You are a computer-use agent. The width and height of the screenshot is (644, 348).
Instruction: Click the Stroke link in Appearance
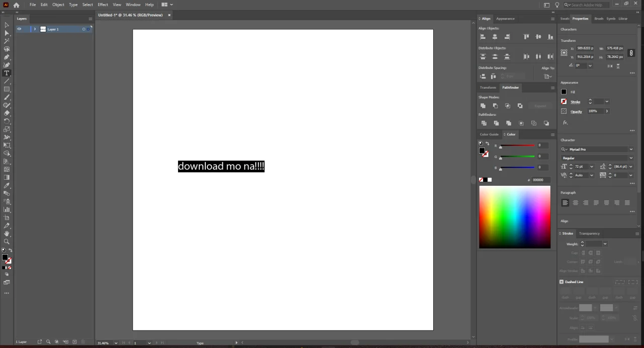(575, 102)
